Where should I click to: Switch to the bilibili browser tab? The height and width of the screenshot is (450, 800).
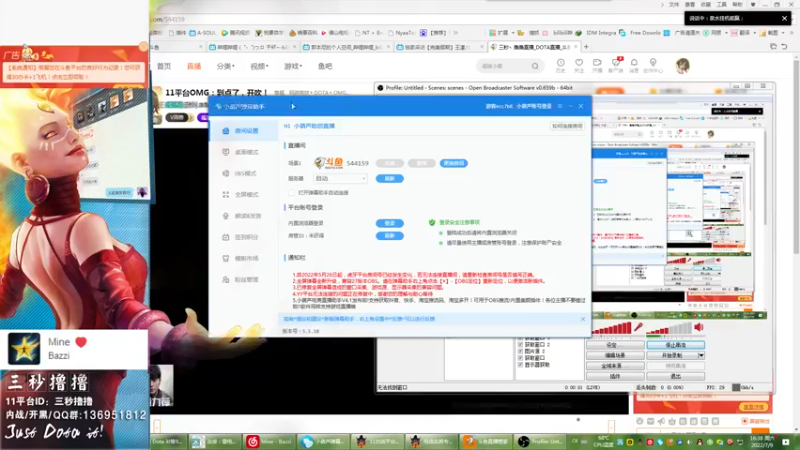[253, 47]
